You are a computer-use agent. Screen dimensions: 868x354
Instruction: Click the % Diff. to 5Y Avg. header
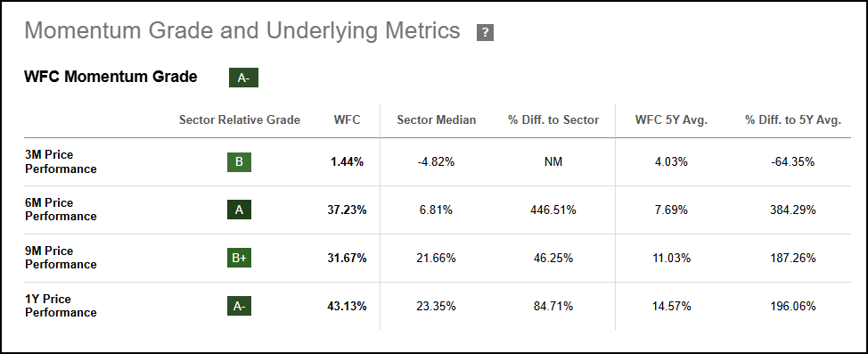pos(793,119)
